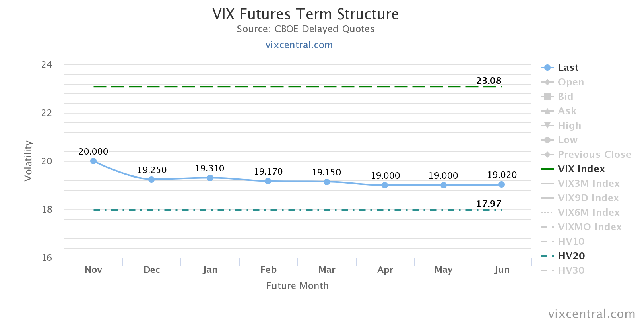Enable the Bid series legend entry
This screenshot has height=322, width=644.
565,97
